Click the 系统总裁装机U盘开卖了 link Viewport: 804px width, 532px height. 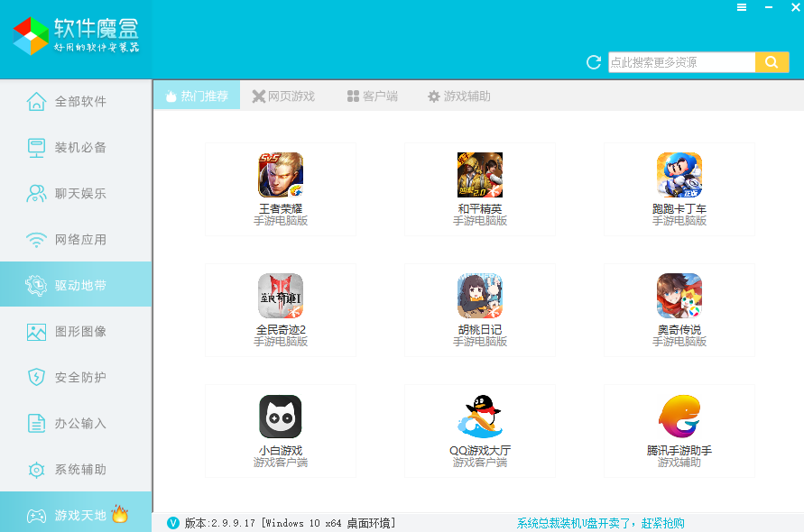tap(600, 523)
